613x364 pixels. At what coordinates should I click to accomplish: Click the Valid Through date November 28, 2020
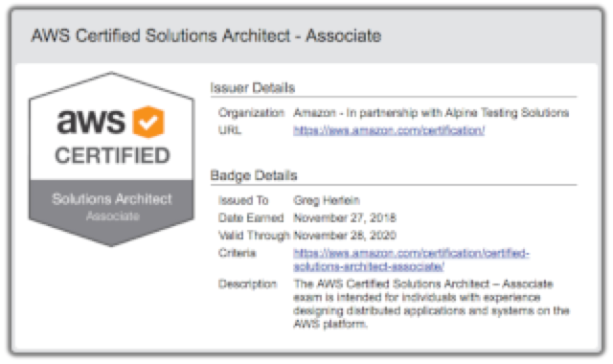[x=345, y=236]
